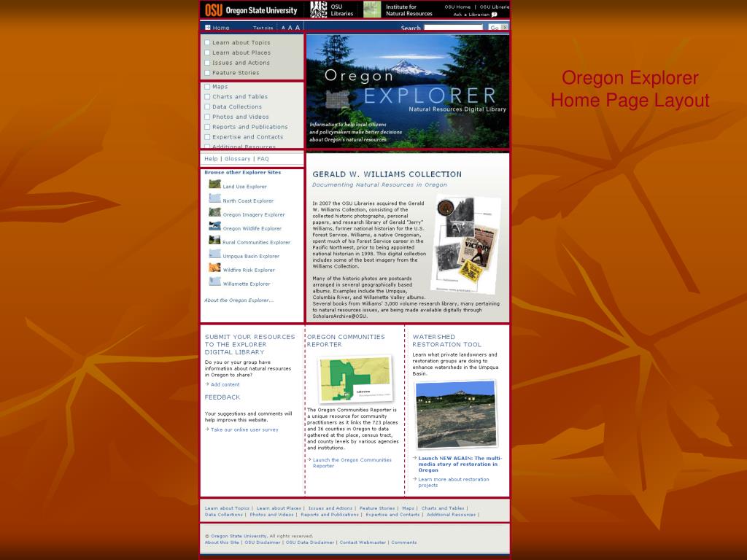Check the Photos and Videos box
The width and height of the screenshot is (747, 560).
coord(207,117)
